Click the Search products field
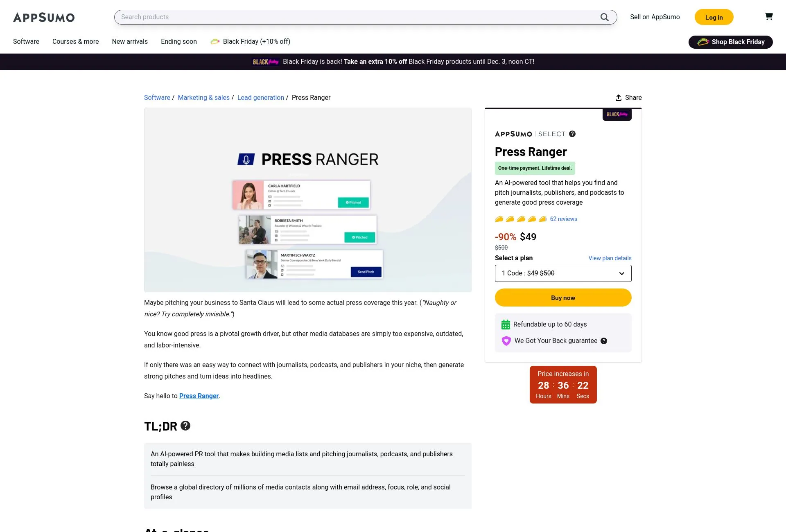This screenshot has width=786, height=532. coord(356,17)
